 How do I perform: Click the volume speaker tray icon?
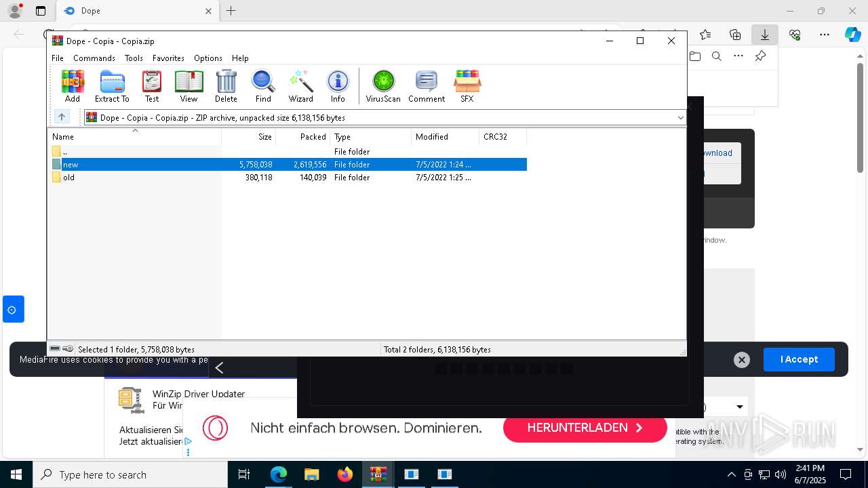click(781, 474)
